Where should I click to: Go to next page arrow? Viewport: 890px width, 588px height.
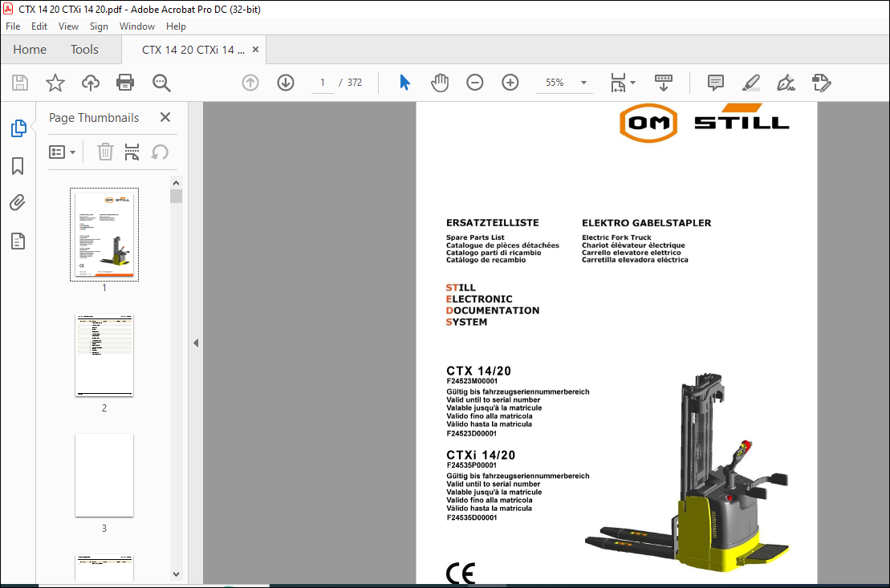(286, 83)
